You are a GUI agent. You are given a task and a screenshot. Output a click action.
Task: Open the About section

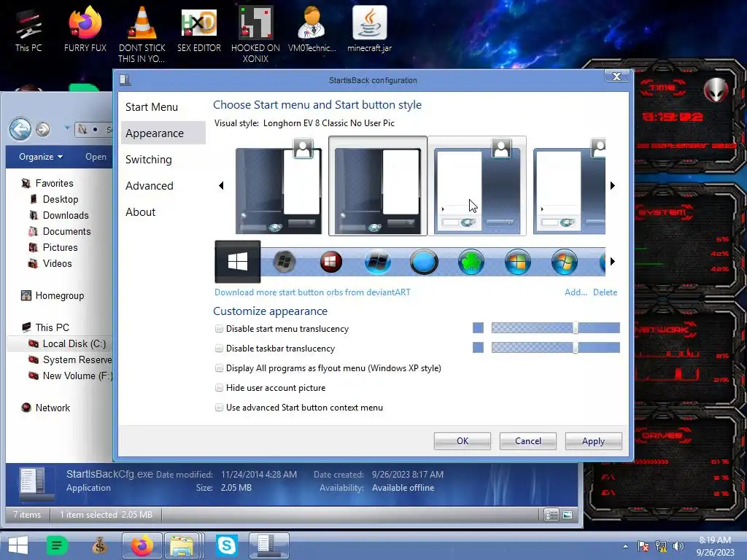click(141, 212)
